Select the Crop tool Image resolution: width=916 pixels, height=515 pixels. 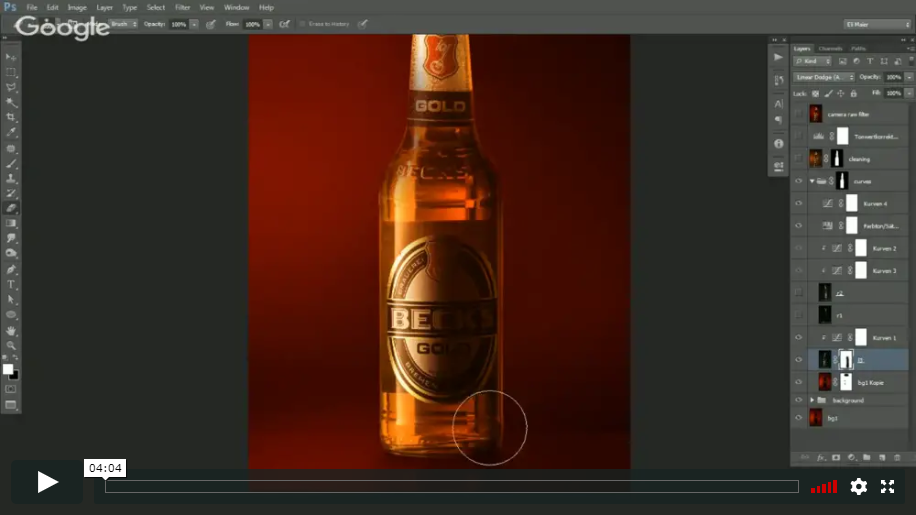click(11, 117)
